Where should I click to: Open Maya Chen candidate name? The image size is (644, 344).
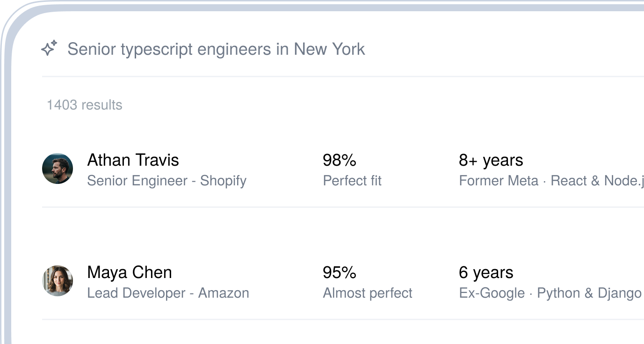(x=130, y=272)
